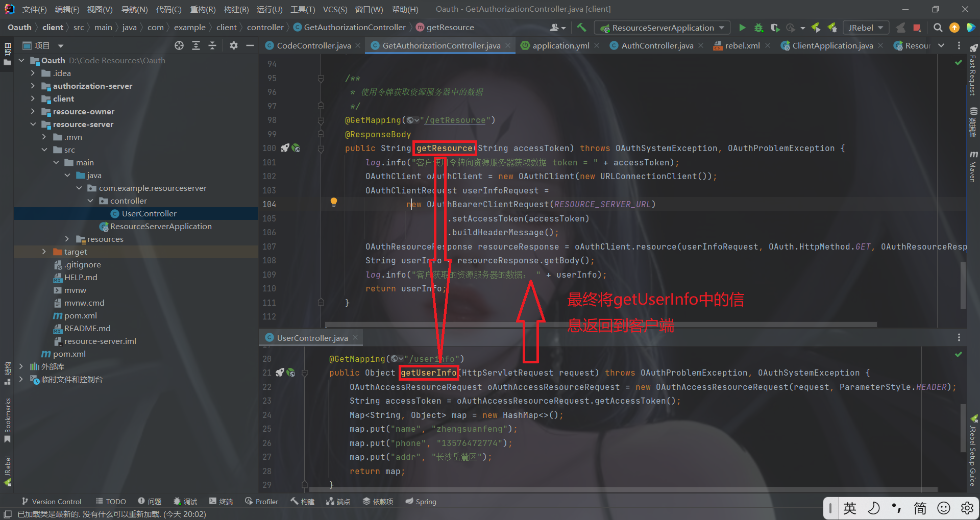Click the moon icon in the status bar
Screen dimensions: 980x520
[874, 508]
